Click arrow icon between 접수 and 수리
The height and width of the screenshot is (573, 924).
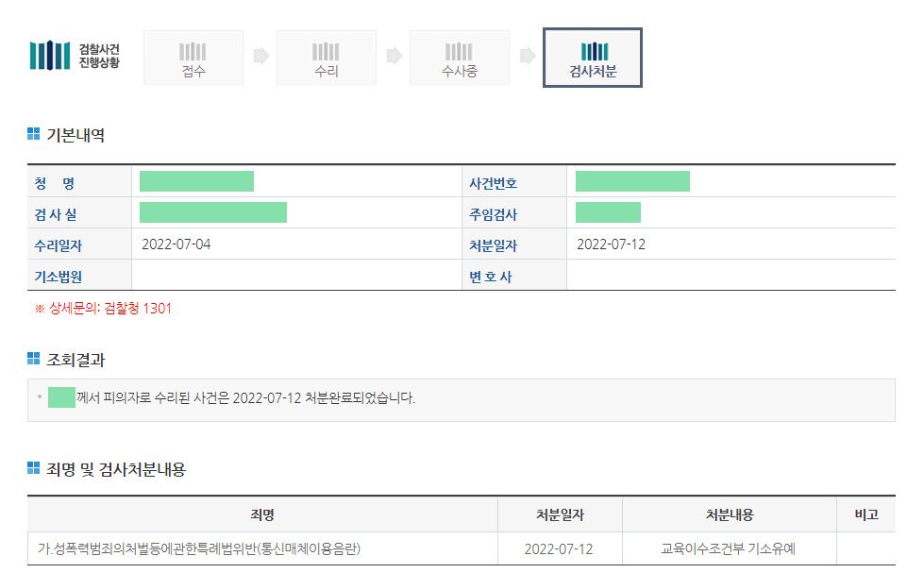click(261, 57)
